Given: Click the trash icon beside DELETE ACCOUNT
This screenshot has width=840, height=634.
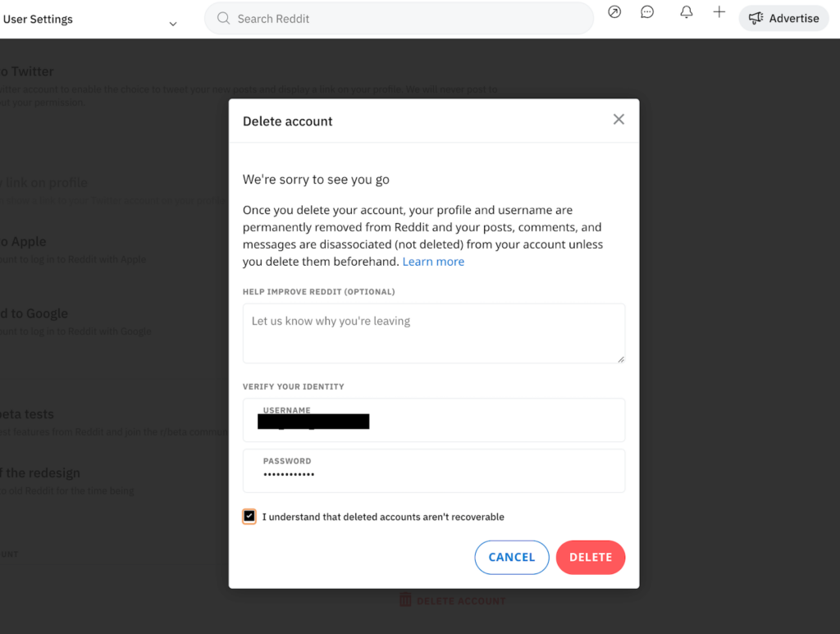Looking at the screenshot, I should pyautogui.click(x=404, y=599).
